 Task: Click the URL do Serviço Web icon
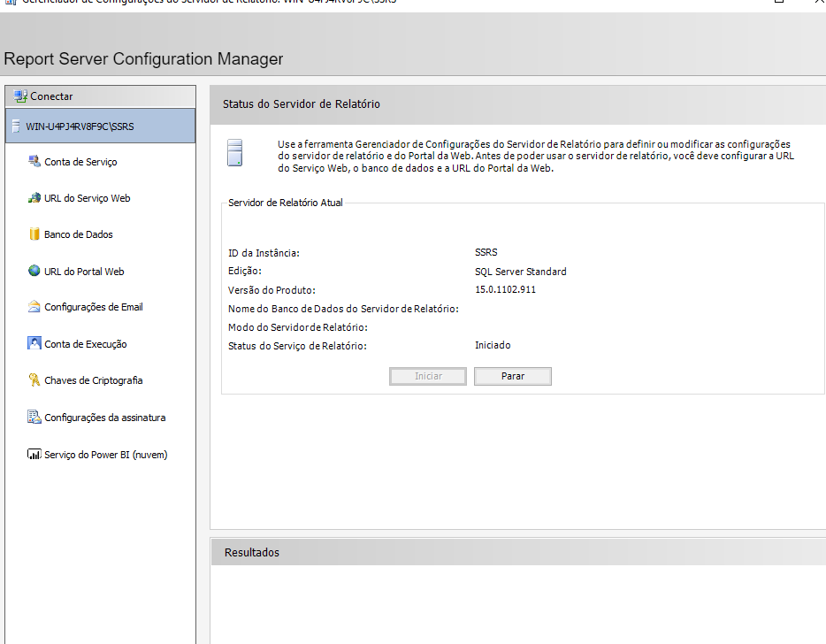(x=34, y=198)
